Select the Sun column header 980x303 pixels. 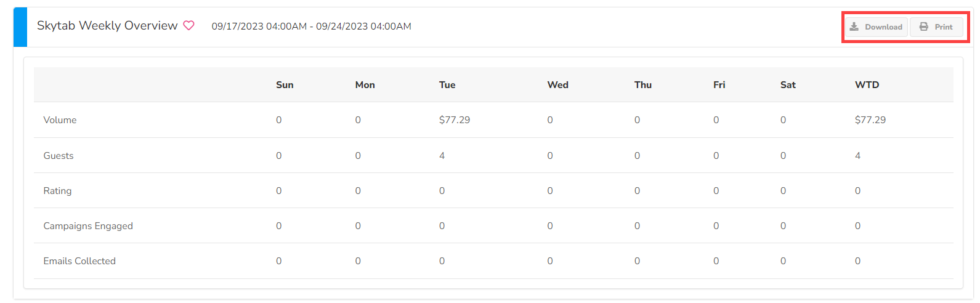click(285, 85)
